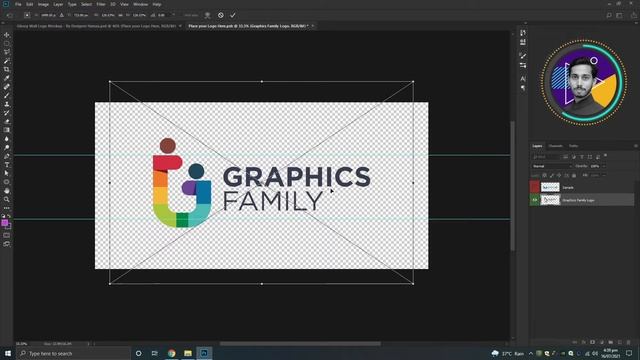Open the File menu
640x360 pixels.
18,4
